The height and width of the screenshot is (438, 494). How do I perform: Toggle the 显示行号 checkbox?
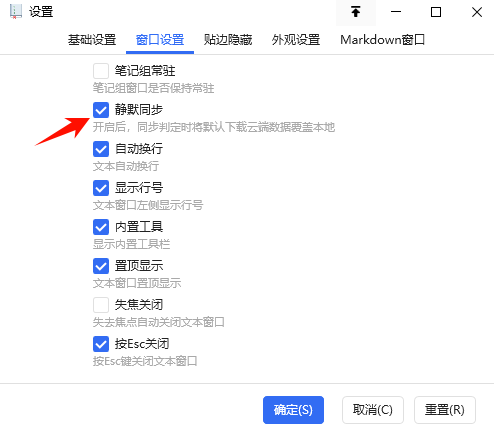point(101,188)
